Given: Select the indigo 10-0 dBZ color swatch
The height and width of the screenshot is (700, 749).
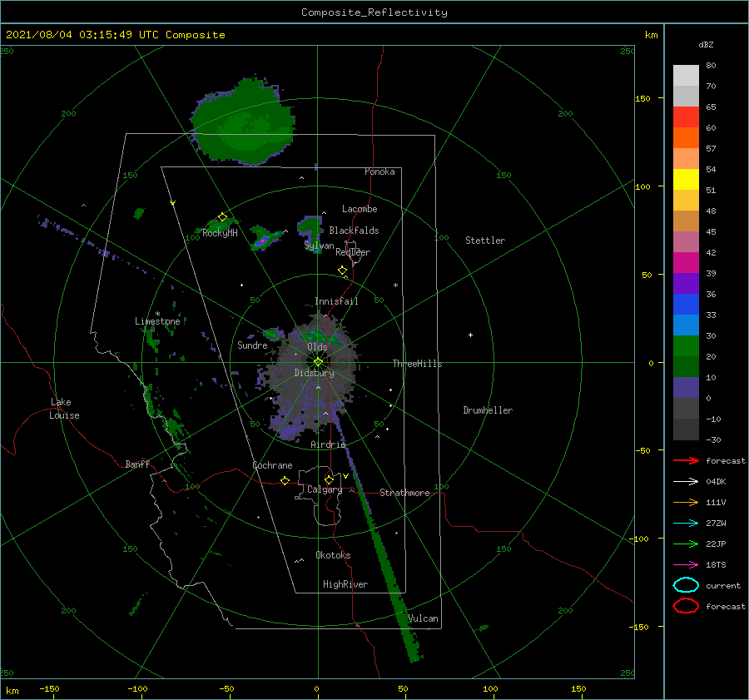Looking at the screenshot, I should pyautogui.click(x=686, y=387).
